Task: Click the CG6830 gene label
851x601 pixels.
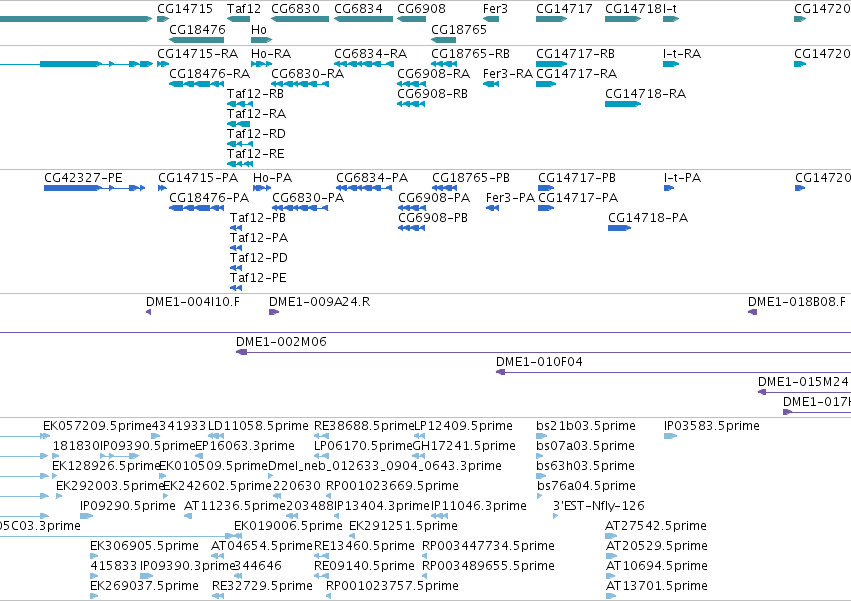Action: 295,9
